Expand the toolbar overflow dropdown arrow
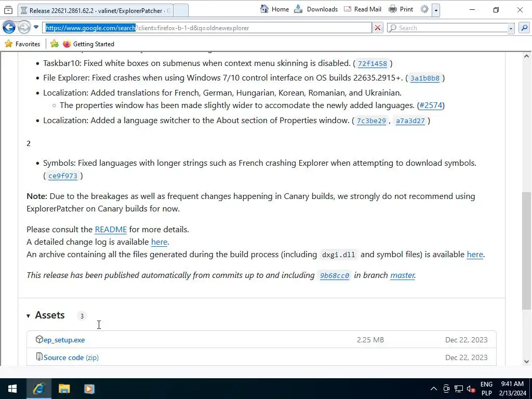 tap(436, 10)
